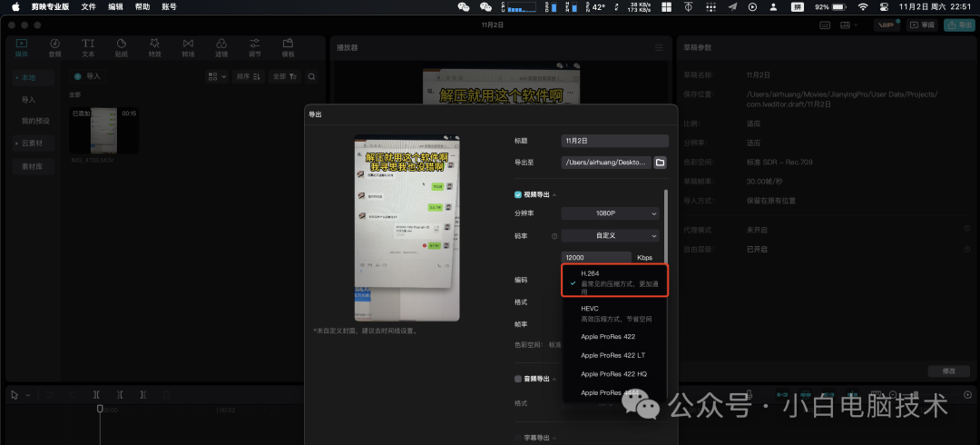Select 导入 in the left sidebar
Viewport: 980px width, 445px height.
[x=29, y=100]
